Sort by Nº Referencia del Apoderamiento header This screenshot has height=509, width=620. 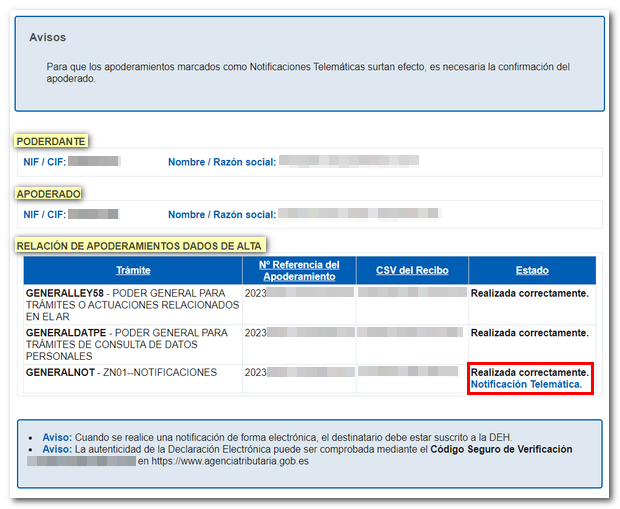(299, 270)
